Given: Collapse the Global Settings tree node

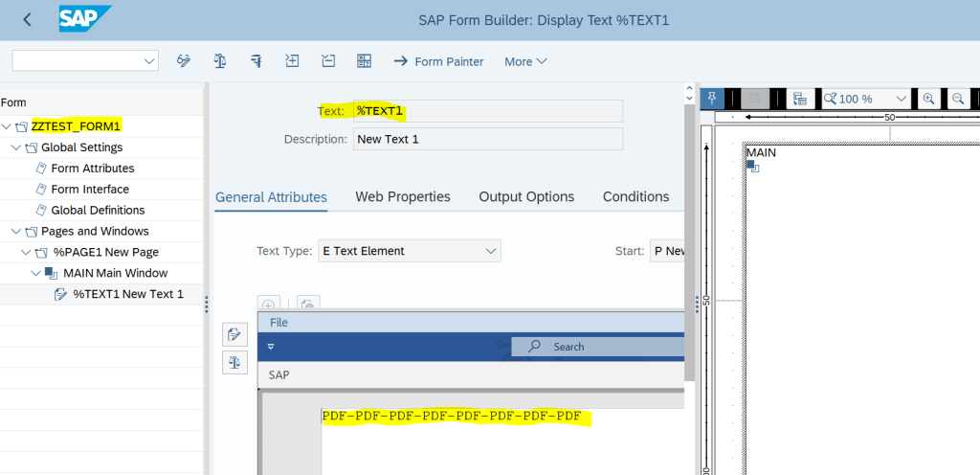Looking at the screenshot, I should (x=16, y=147).
